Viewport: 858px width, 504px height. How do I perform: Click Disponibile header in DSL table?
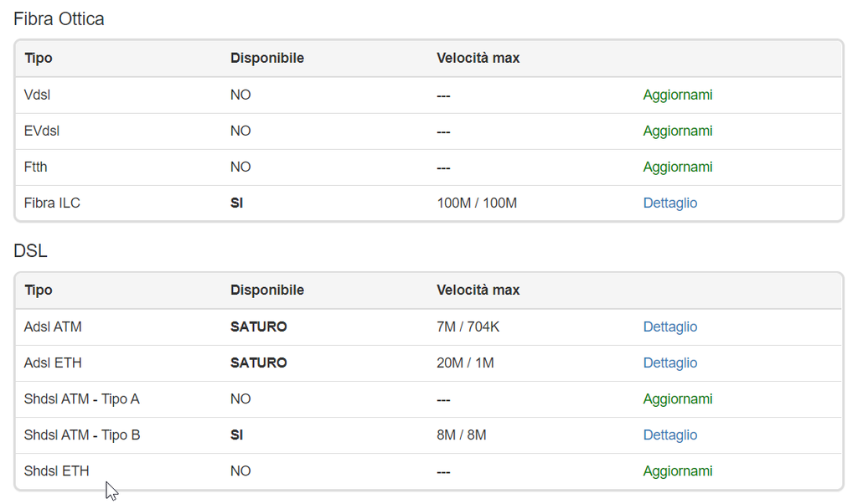(x=266, y=291)
